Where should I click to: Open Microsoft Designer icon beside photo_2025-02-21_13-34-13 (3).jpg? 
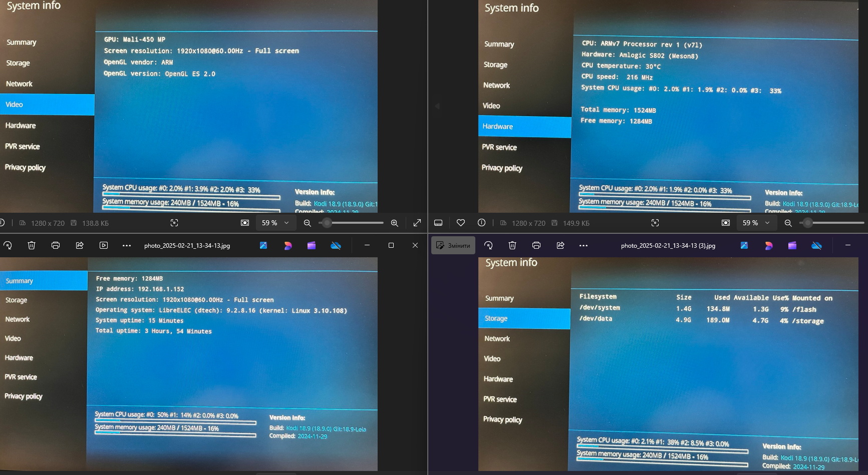768,245
